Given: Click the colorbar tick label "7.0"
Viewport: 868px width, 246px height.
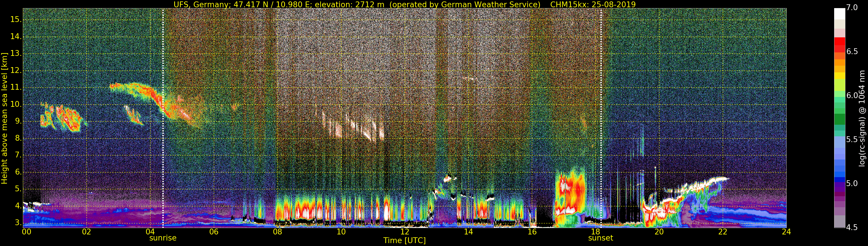Looking at the screenshot, I should (852, 8).
